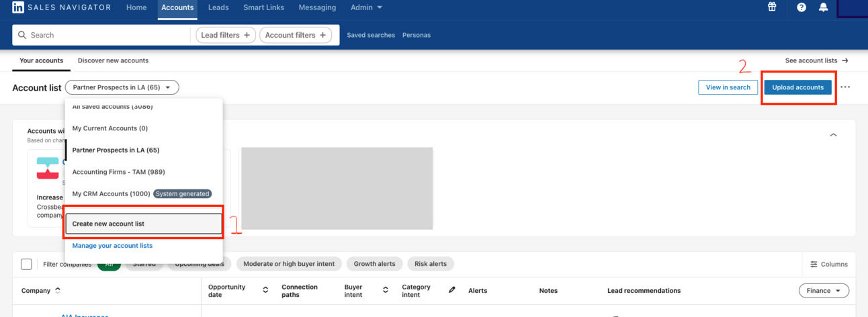Toggle the All filter chip
The height and width of the screenshot is (317, 868).
pos(109,264)
